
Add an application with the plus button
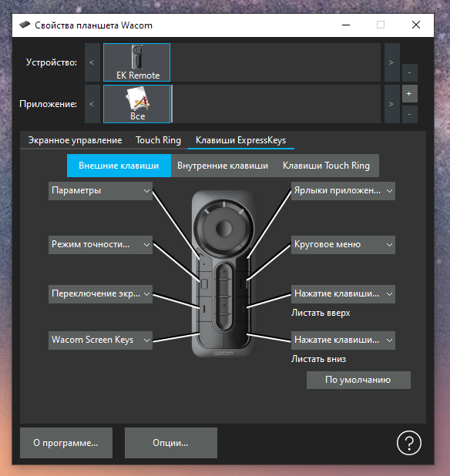410,93
